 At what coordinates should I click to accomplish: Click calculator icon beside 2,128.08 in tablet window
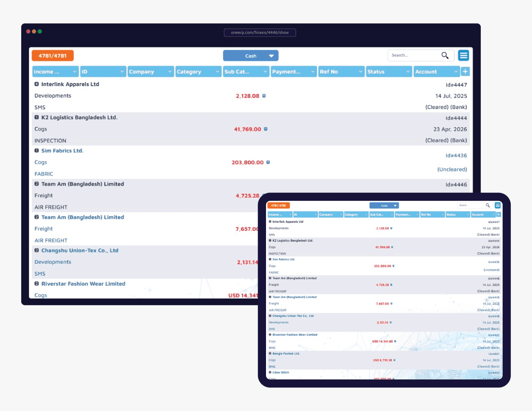tap(391, 228)
